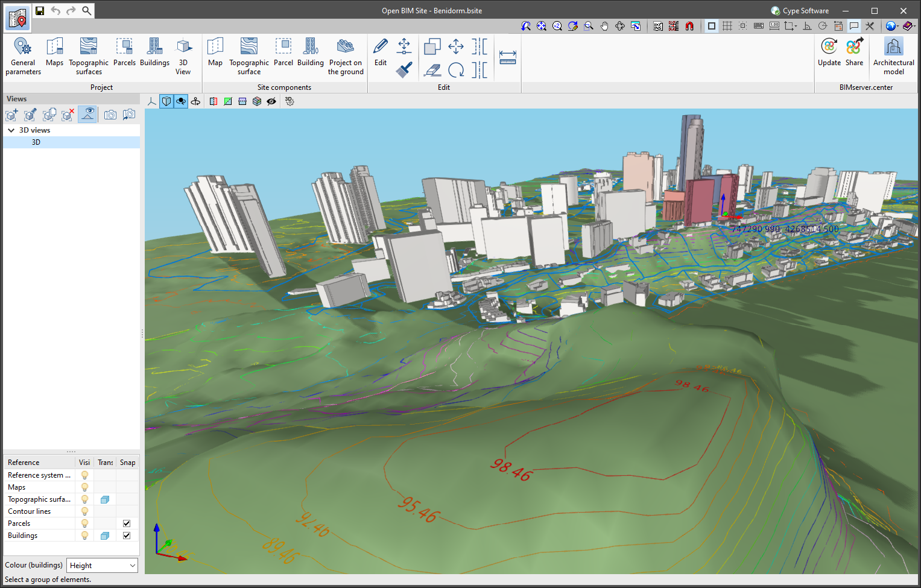Open the Colour buildings dropdown showing Height

coord(101,565)
